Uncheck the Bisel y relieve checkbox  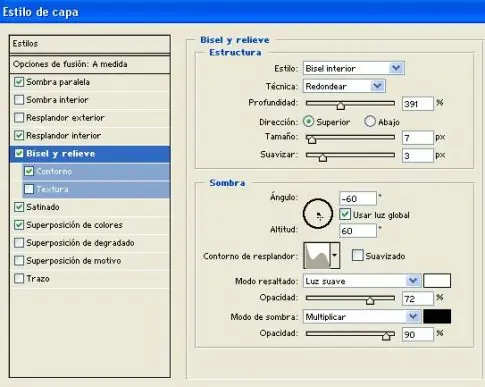pyautogui.click(x=19, y=153)
